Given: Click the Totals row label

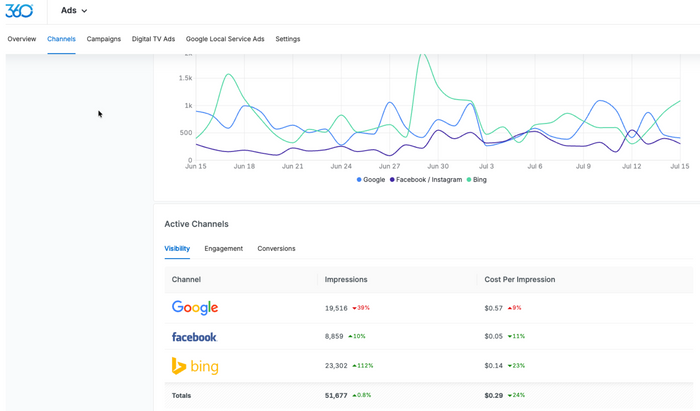Looking at the screenshot, I should tap(181, 395).
